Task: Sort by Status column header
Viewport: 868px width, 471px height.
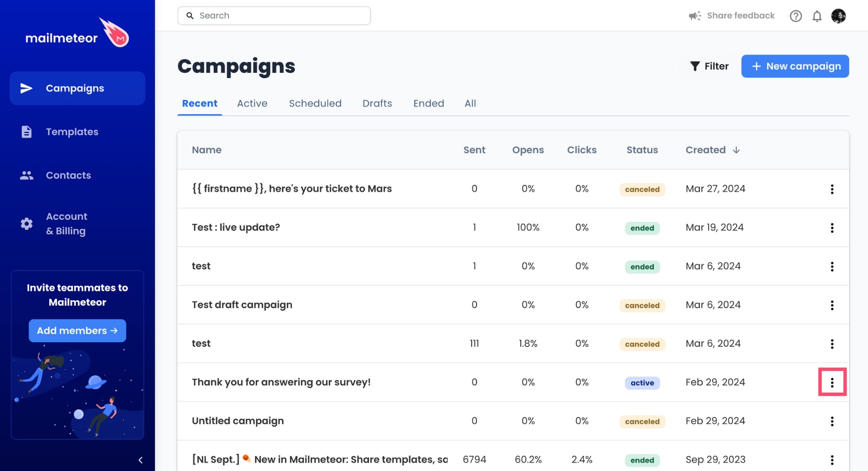Action: pos(642,150)
